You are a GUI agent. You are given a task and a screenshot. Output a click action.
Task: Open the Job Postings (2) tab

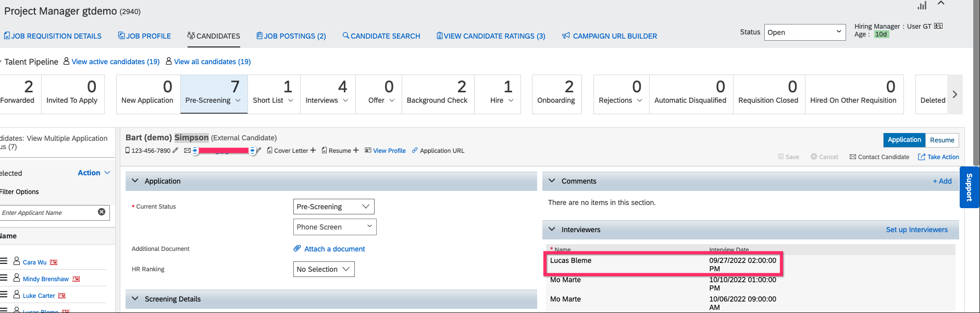(x=291, y=36)
